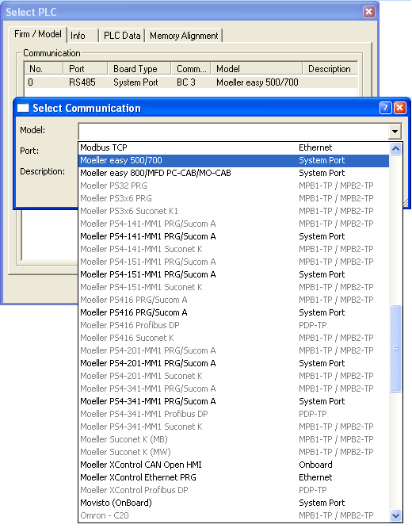The width and height of the screenshot is (412, 532).
Task: Select Moeller PS4-141-MM1 Suconet K
Action: (234, 249)
